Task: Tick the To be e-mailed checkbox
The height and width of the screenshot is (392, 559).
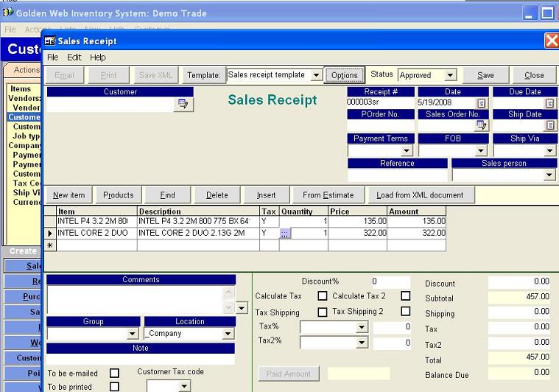Action: [114, 373]
